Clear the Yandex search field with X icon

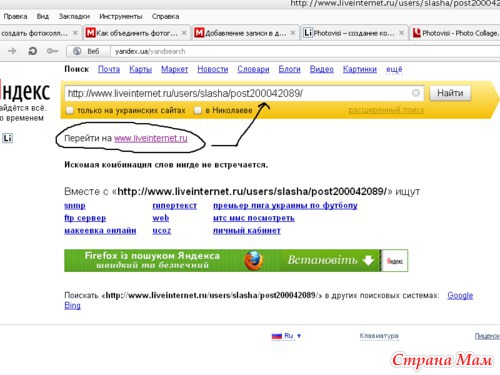point(416,93)
